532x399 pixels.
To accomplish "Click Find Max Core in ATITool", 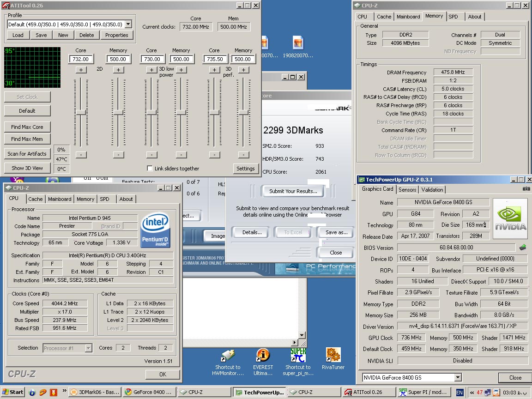I will 27,127.
